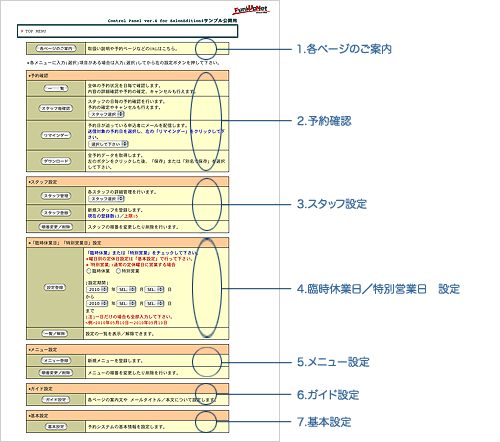Open the start month dropdown

(126, 289)
